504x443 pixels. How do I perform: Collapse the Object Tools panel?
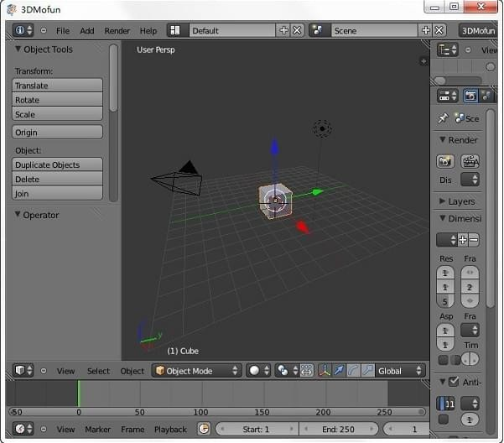(18, 49)
